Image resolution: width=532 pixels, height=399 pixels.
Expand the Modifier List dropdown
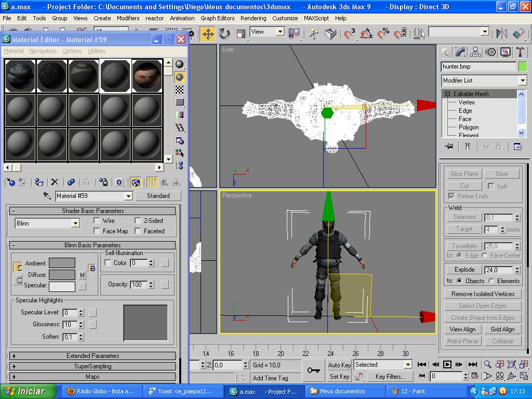tap(523, 81)
